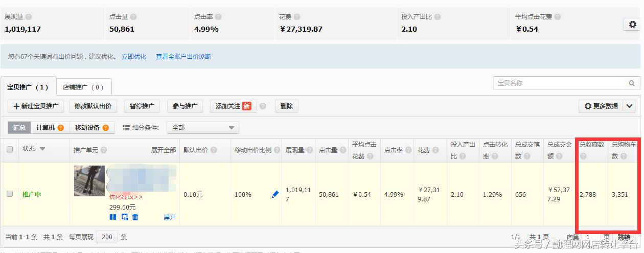The image size is (644, 253).
Task: Click the 0.10元 default bid value
Action: pyautogui.click(x=193, y=195)
